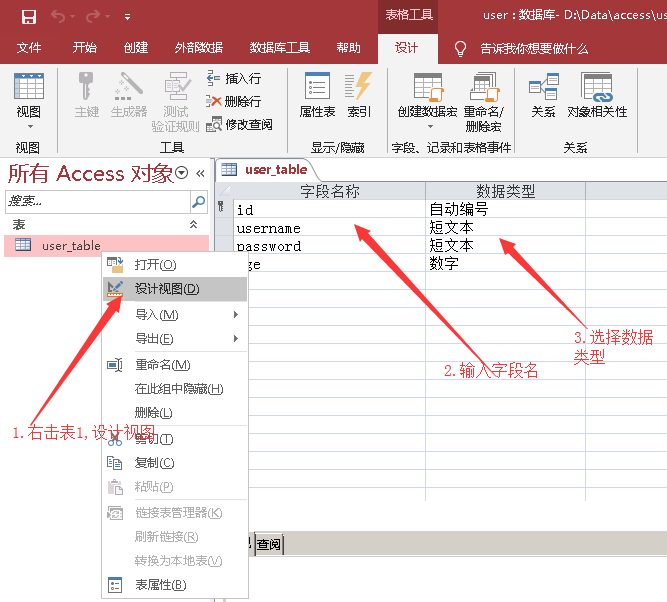The image size is (667, 602).
Task: Click the lightbulb tell-me icon
Action: coord(460,49)
